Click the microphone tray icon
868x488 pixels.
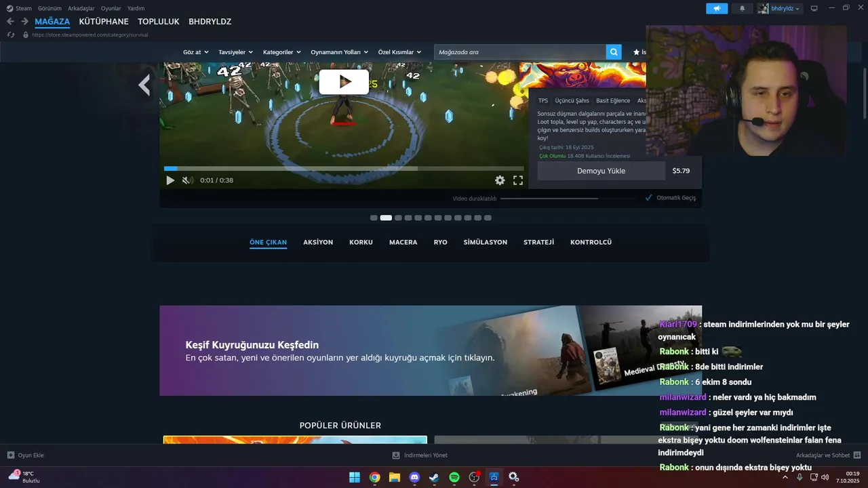pyautogui.click(x=800, y=477)
